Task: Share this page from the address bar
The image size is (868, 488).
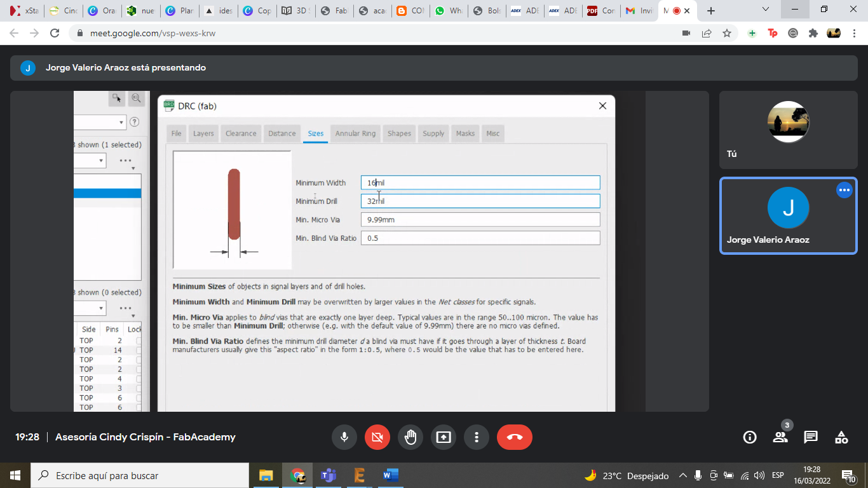Action: (707, 33)
